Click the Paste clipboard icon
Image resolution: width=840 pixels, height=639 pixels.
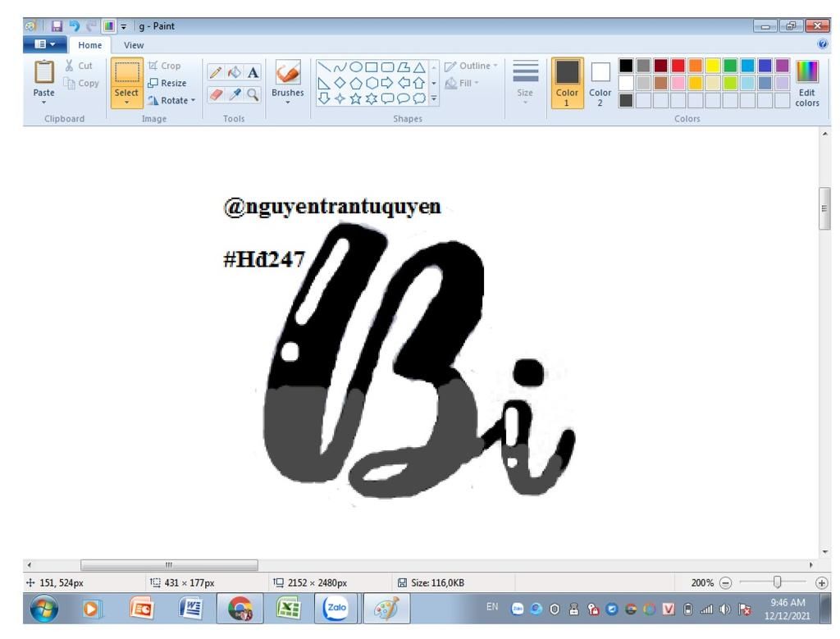pyautogui.click(x=44, y=72)
